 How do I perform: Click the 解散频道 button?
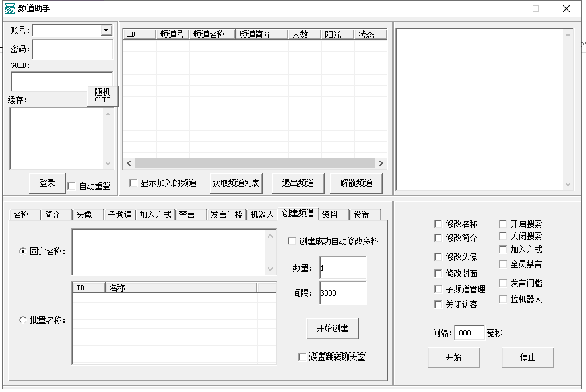click(356, 183)
